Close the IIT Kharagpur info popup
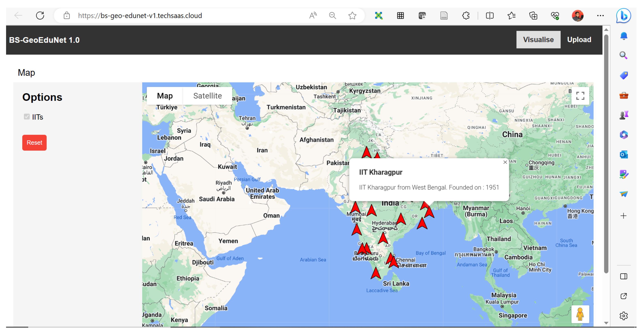Screen dimensions: 644x332 point(505,162)
